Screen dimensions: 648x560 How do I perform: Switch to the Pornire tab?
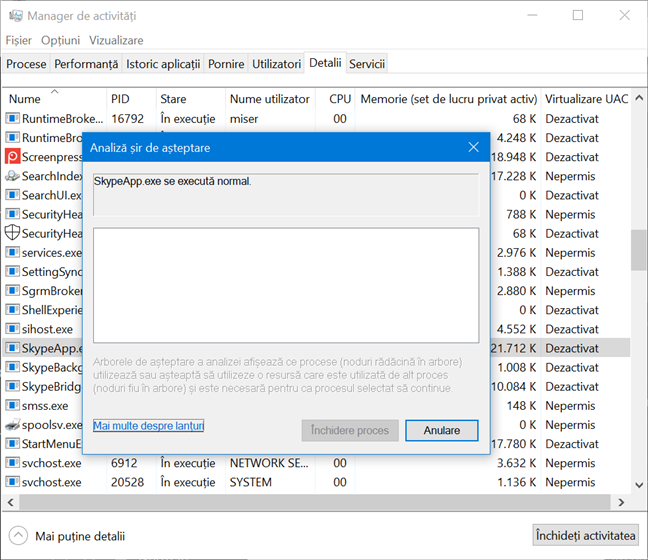point(226,64)
